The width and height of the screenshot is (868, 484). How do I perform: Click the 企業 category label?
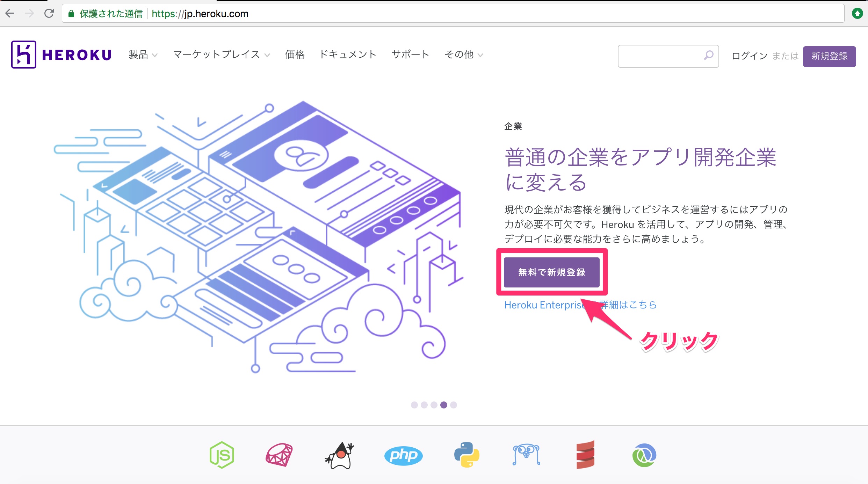(513, 126)
